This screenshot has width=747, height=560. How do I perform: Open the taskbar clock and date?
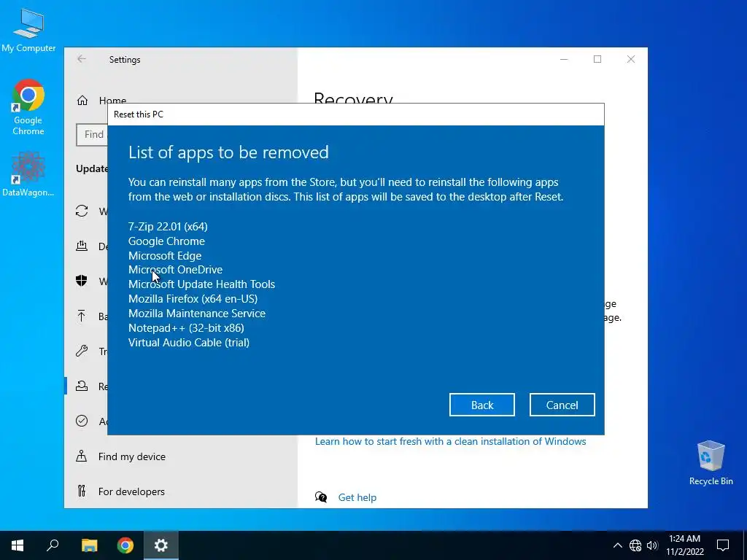tap(684, 545)
